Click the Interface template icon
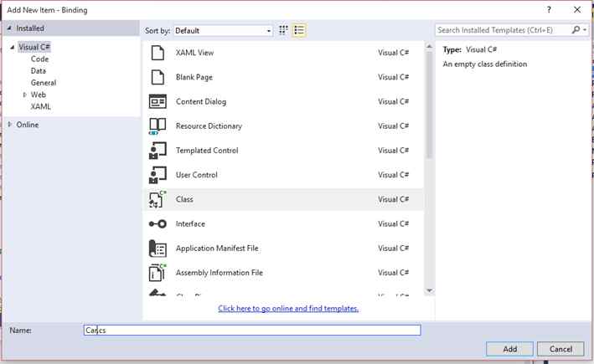594x364 pixels. click(x=158, y=224)
